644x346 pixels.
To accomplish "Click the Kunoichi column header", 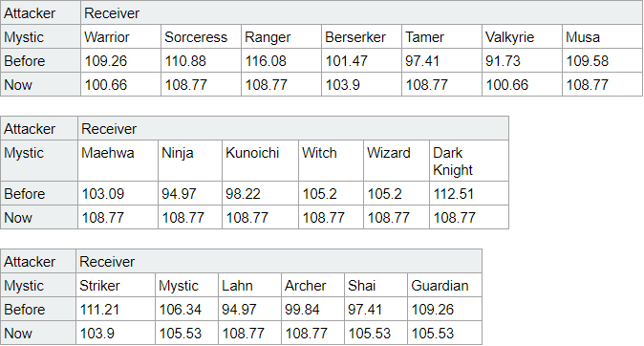I will [x=261, y=161].
